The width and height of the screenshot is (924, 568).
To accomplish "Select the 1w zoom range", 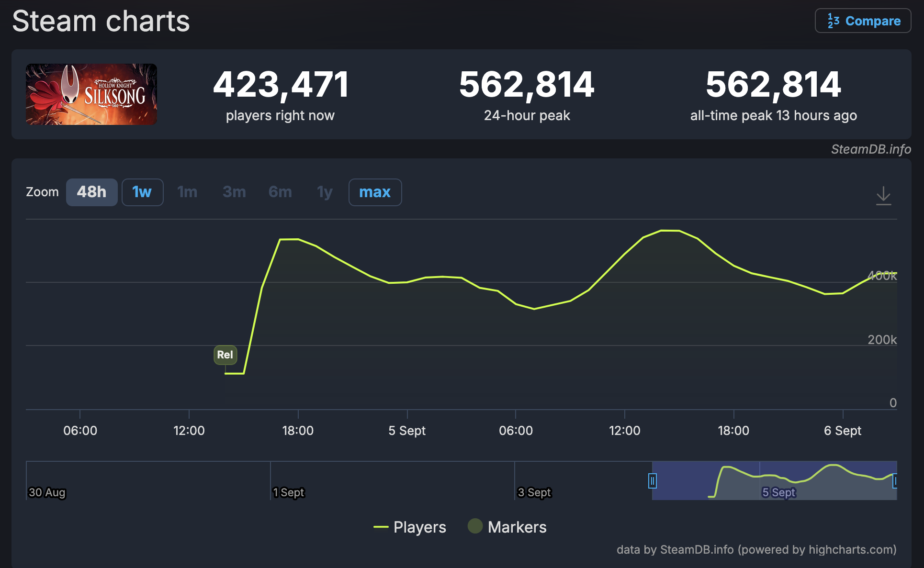I will tap(142, 192).
